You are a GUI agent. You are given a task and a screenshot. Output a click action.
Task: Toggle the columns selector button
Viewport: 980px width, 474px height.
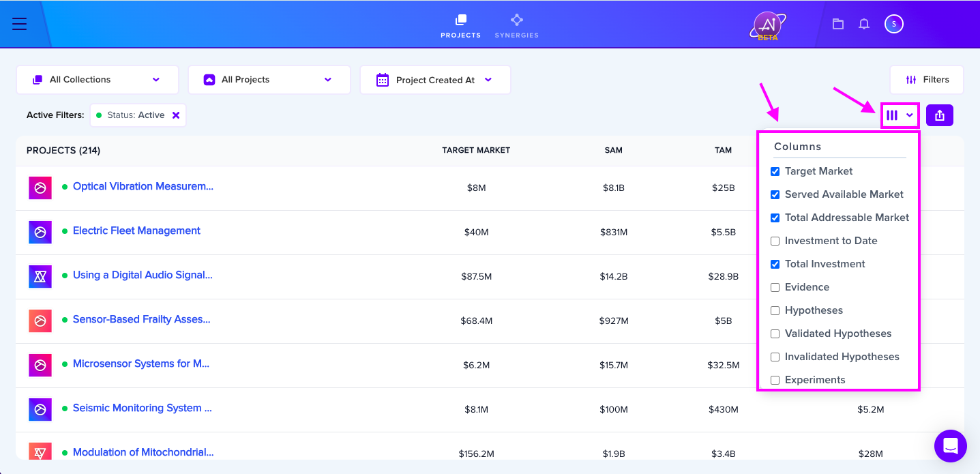coord(900,115)
